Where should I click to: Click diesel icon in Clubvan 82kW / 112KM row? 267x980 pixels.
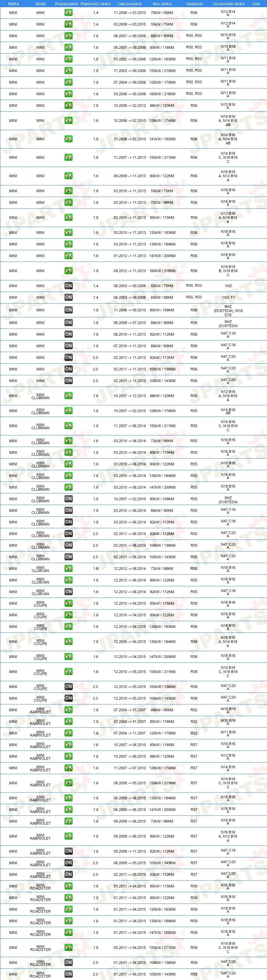coord(69,591)
